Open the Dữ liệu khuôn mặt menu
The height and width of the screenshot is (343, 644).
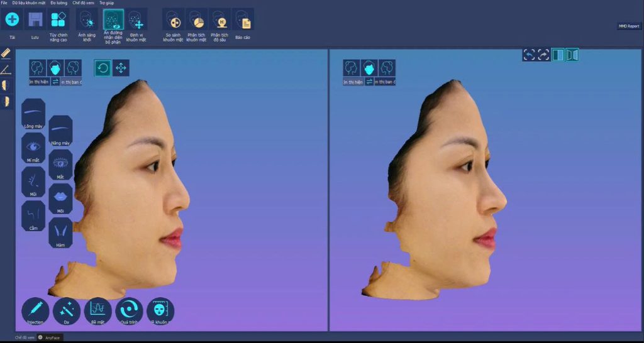pos(29,3)
